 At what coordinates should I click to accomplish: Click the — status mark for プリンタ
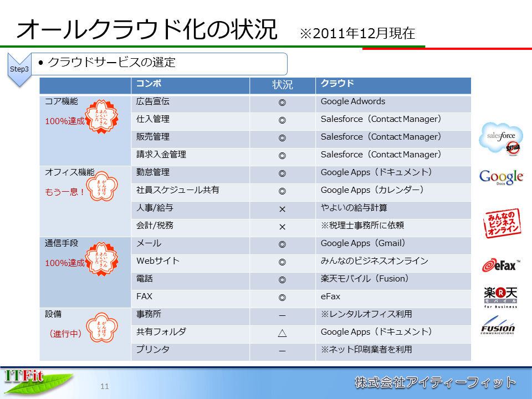(x=282, y=351)
